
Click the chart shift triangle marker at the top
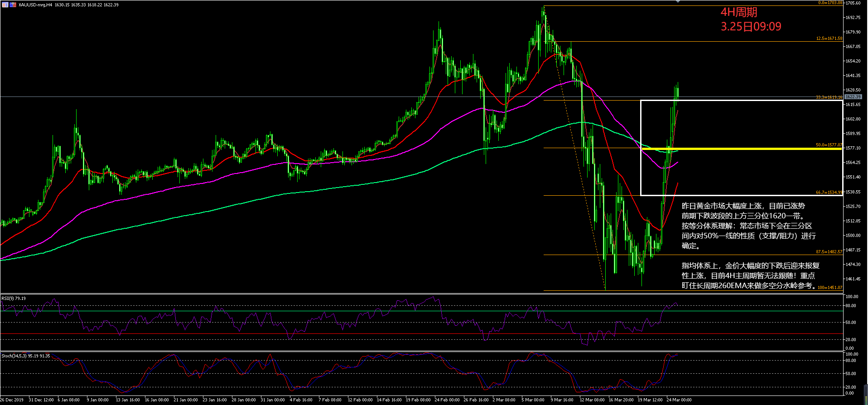tap(678, 2)
